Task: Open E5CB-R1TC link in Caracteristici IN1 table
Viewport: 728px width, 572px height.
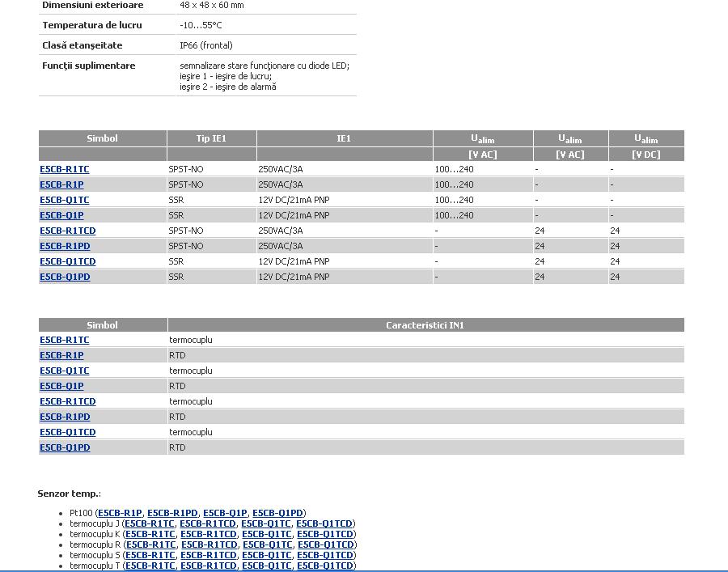Action: tap(65, 340)
